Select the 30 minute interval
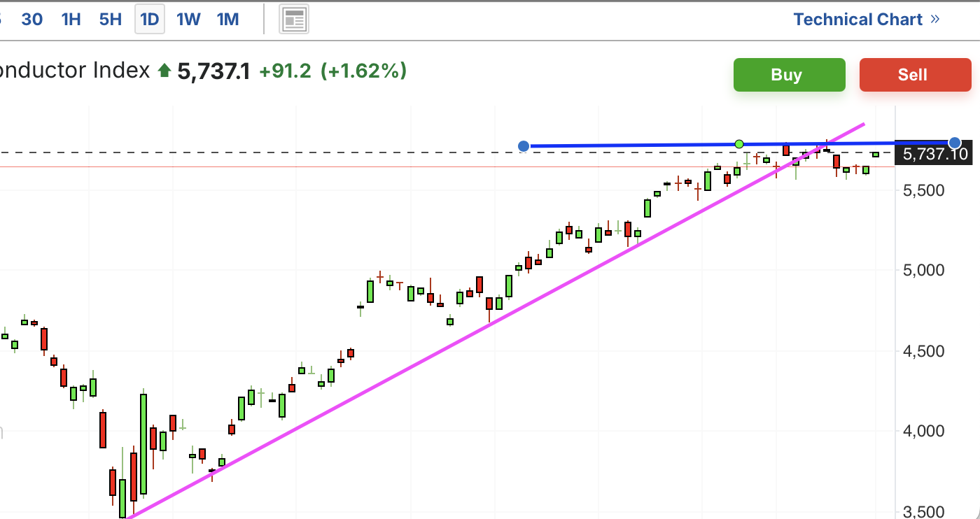Screen dimensions: 980x519 coord(31,20)
